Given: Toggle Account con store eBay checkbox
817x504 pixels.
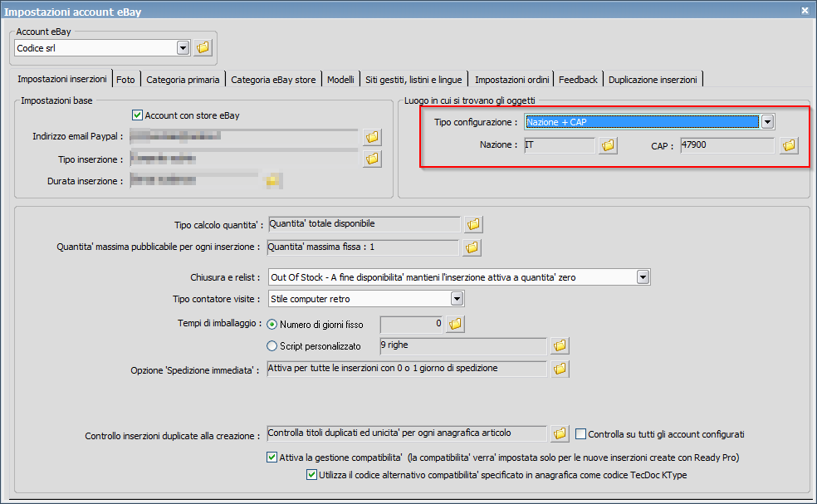Looking at the screenshot, I should click(137, 115).
